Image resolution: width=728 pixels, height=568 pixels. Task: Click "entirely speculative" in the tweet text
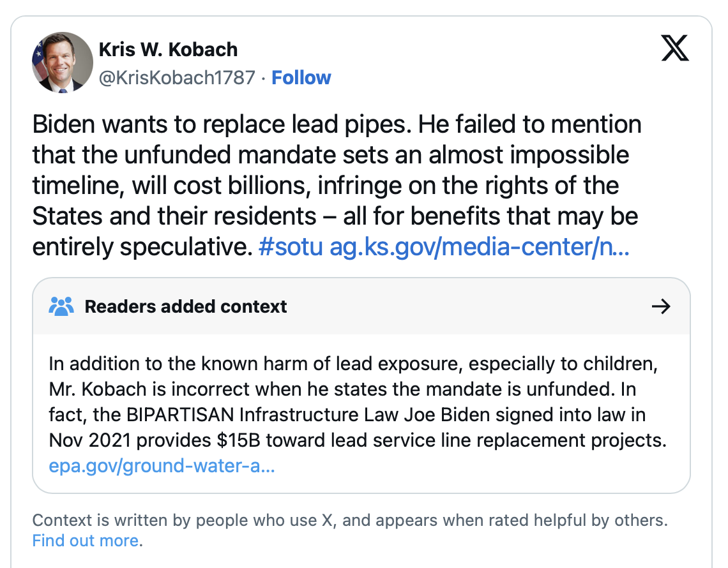pos(139,248)
